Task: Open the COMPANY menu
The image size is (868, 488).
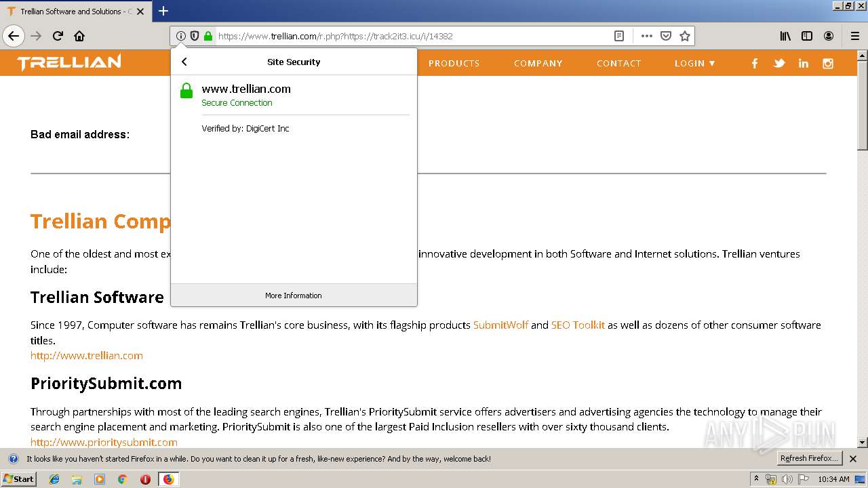Action: pos(538,63)
